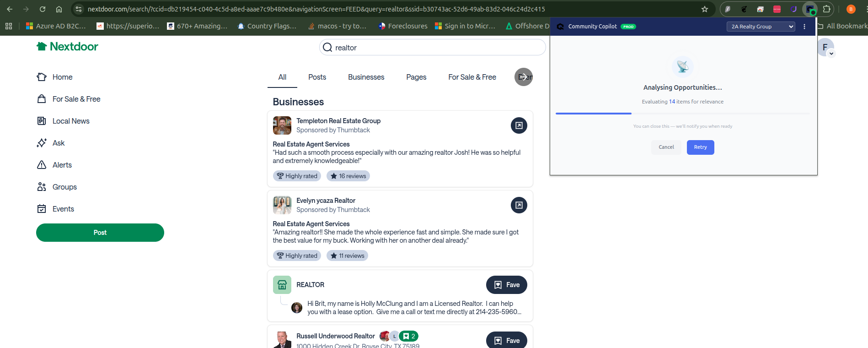Viewport: 868px width, 348px height.
Task: Go to the Nextdoor logo home
Action: [x=67, y=46]
